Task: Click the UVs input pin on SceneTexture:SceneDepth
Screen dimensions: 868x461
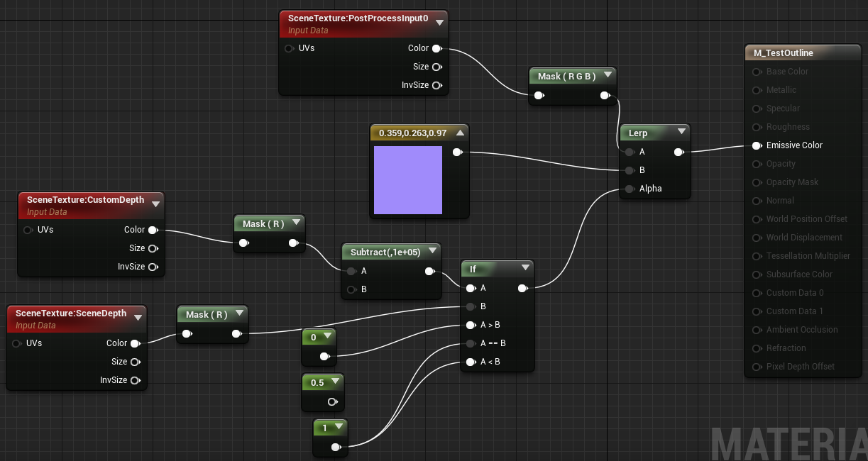Action: coord(16,343)
